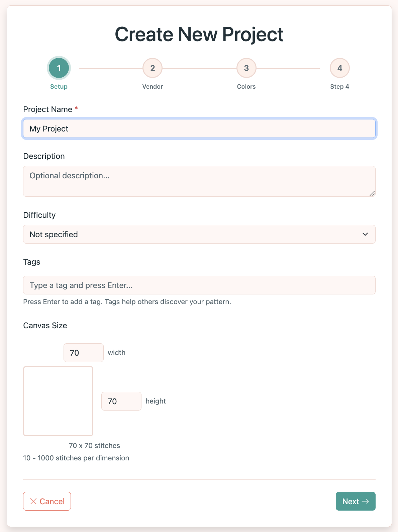This screenshot has width=398, height=532.
Task: Click the height input field
Action: [x=121, y=401]
